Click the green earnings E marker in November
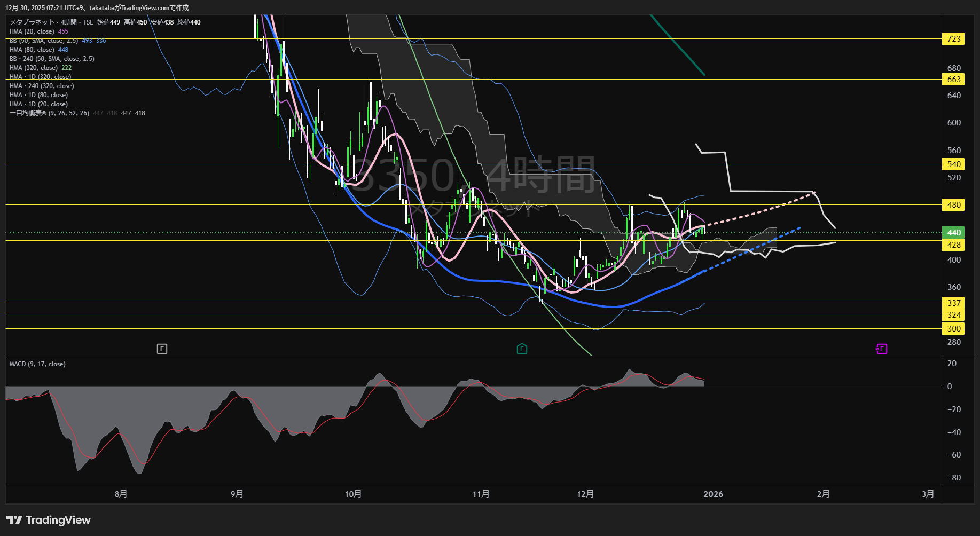The width and height of the screenshot is (980, 536). click(x=522, y=349)
